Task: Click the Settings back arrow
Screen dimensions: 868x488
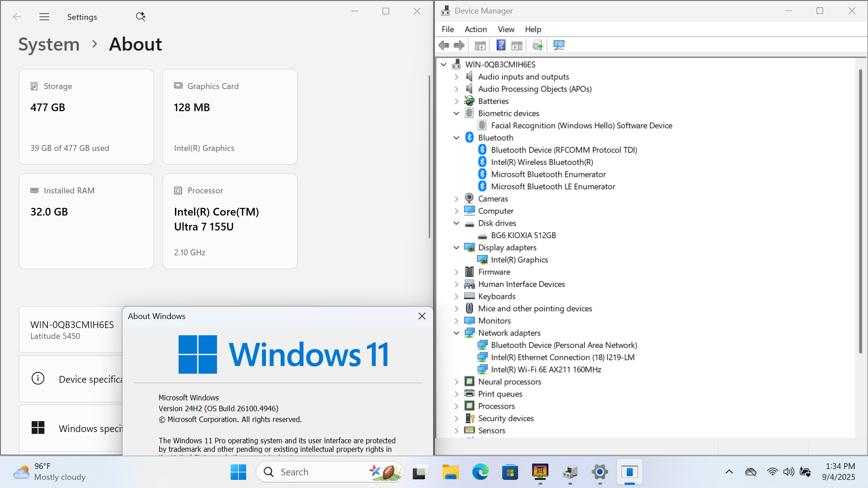Action: 17,17
